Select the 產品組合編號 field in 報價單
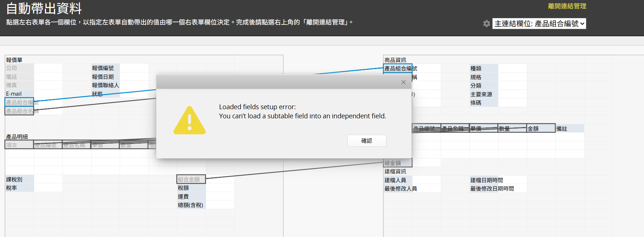Viewport: 644px width, 237px height. pyautogui.click(x=19, y=102)
